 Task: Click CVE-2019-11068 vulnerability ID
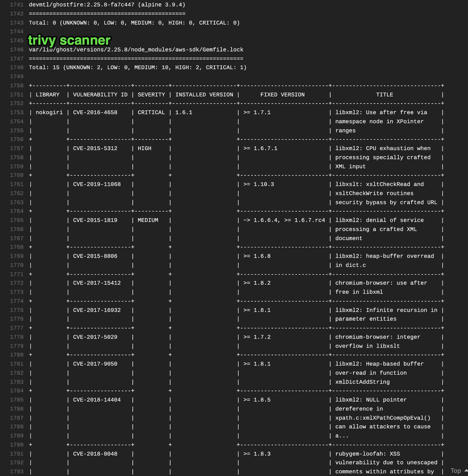[x=97, y=184]
